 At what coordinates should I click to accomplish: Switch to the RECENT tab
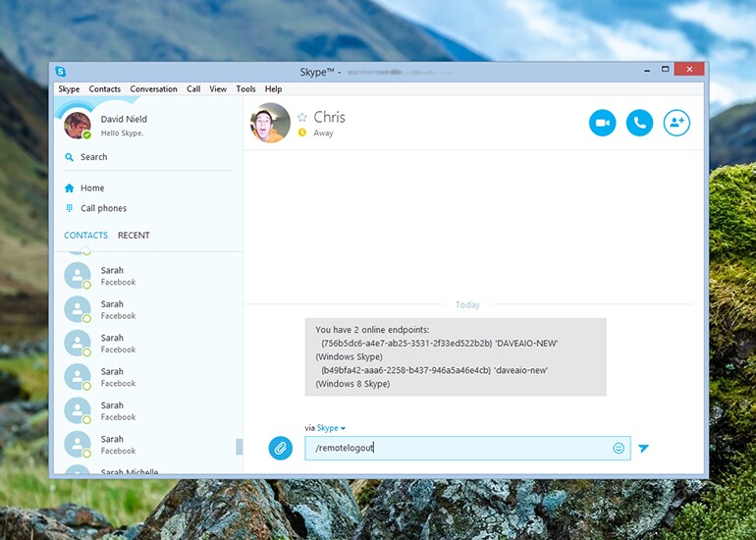134,236
